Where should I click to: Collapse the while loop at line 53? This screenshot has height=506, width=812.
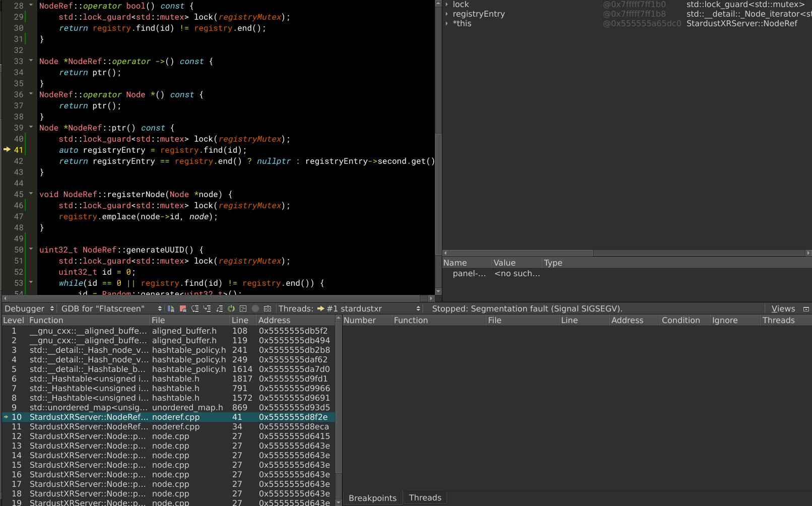pyautogui.click(x=31, y=282)
